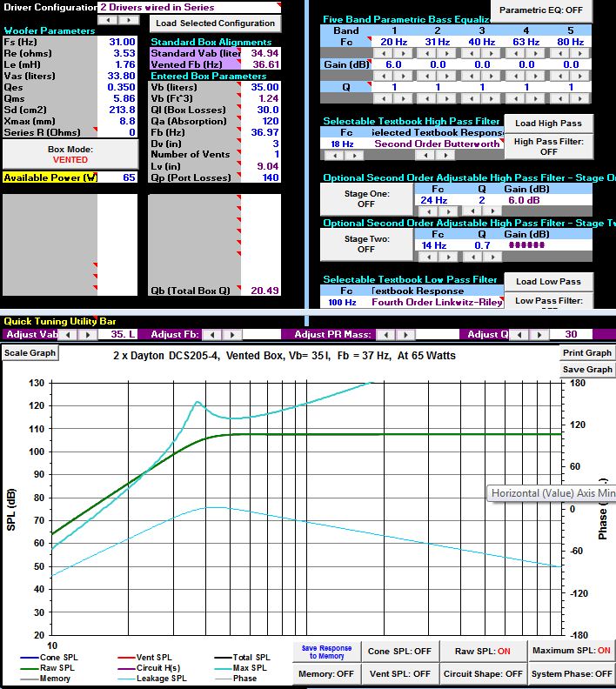
Task: Increase Adjust Vab in Quick Tuning bar
Action: [88, 334]
